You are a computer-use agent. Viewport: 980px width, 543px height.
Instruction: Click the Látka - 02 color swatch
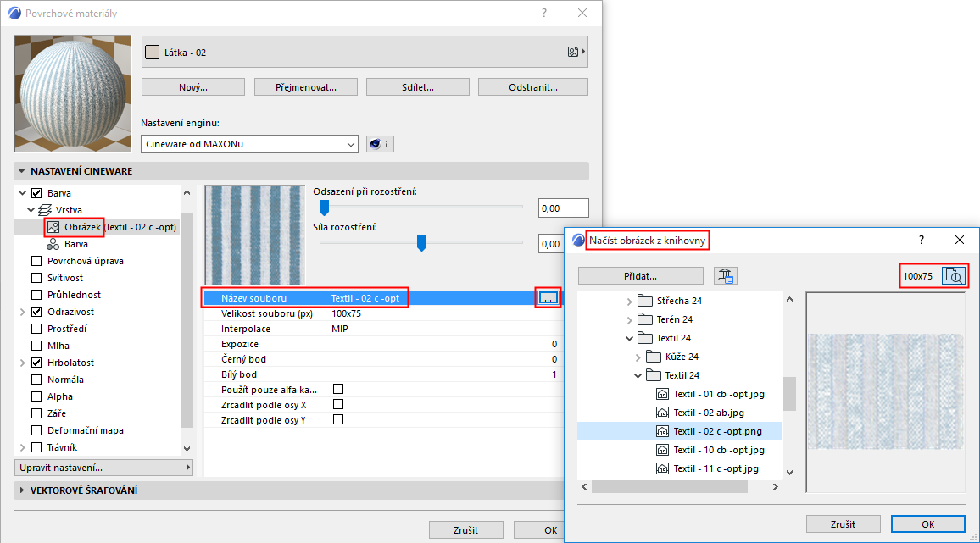152,52
